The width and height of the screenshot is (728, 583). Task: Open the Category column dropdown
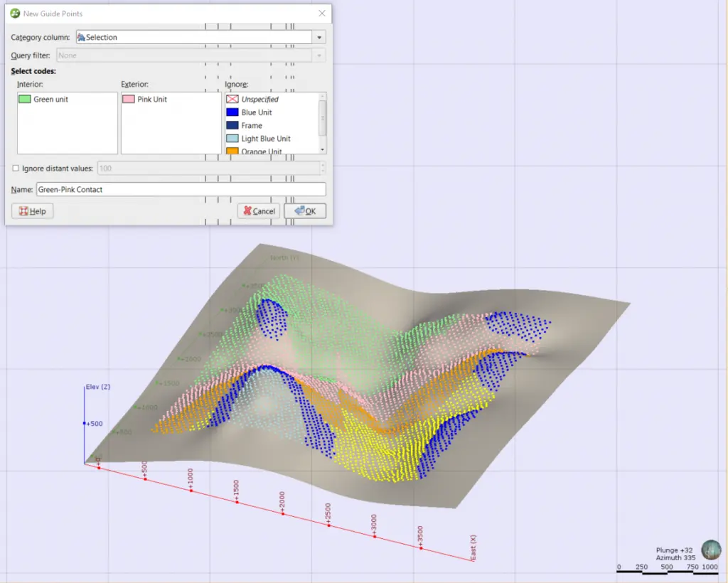click(x=320, y=36)
